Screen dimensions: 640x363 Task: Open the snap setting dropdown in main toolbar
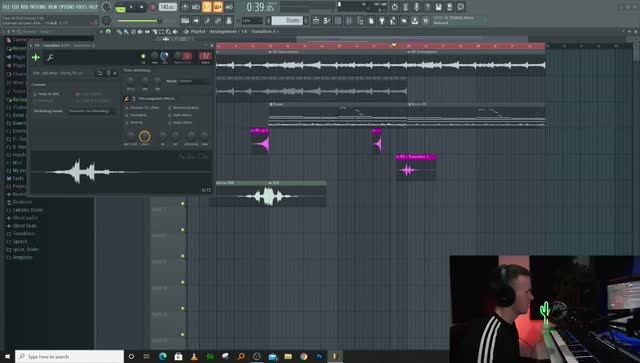[252, 20]
